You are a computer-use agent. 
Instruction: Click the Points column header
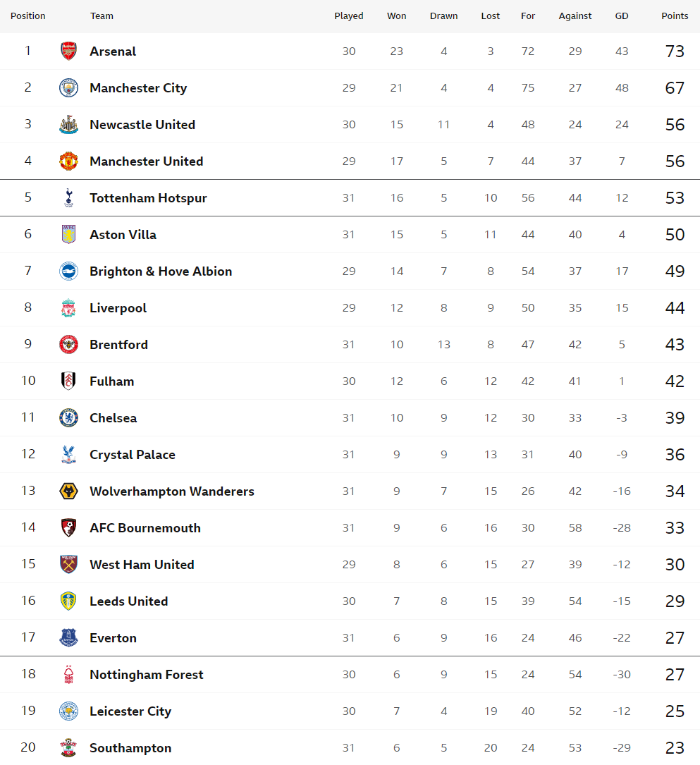point(675,16)
